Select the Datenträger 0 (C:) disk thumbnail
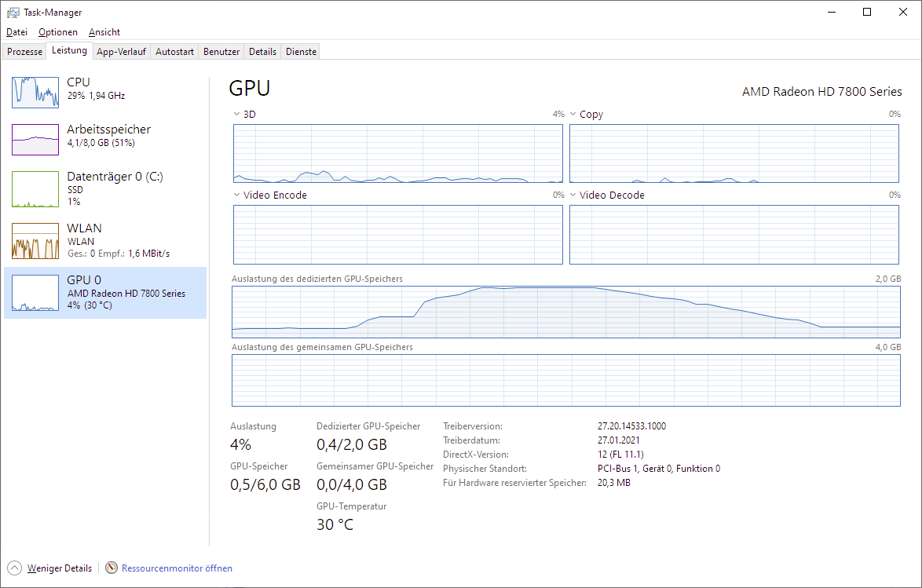922x588 pixels. (35, 188)
